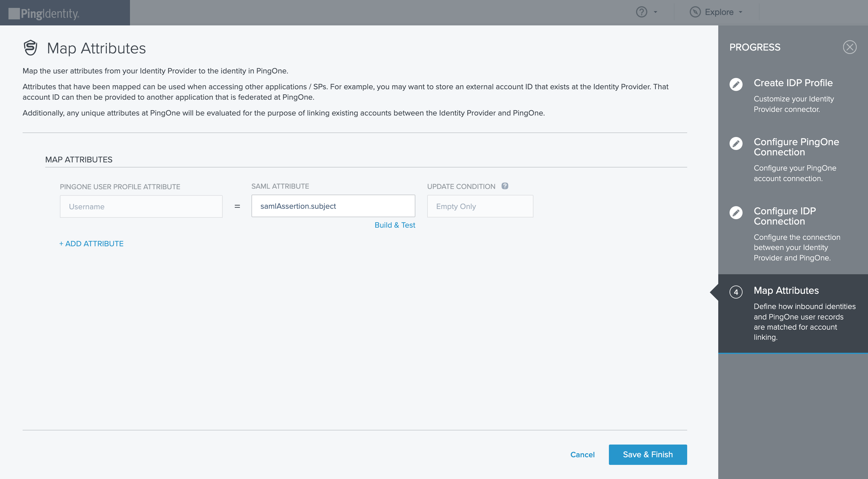Click the pencil icon for Configure PingOne Connection
The image size is (868, 479).
click(x=736, y=143)
